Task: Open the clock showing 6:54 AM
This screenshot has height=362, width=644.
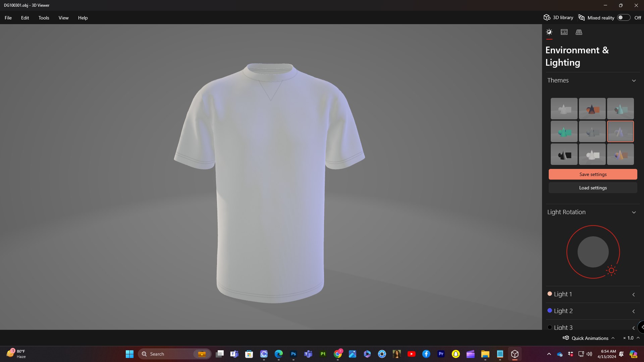Action: [x=607, y=354]
